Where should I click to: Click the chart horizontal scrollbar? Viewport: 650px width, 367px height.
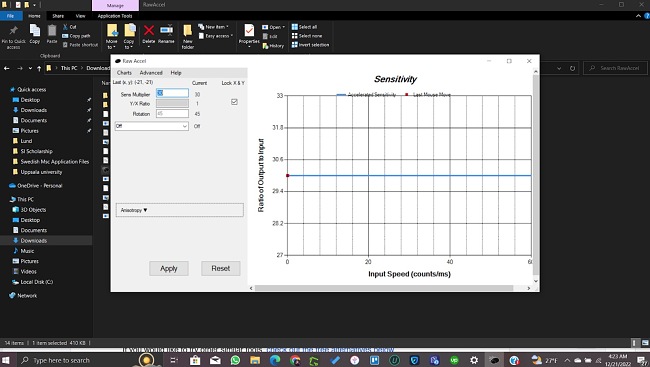384,288
